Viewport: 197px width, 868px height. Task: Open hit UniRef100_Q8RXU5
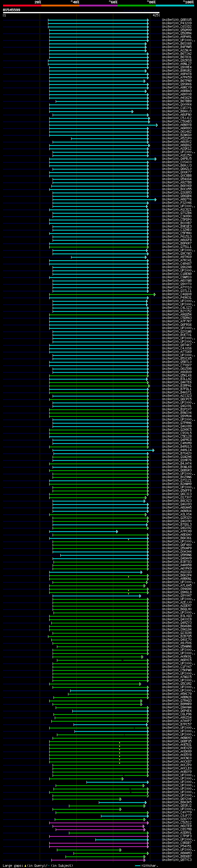pyautogui.click(x=177, y=20)
